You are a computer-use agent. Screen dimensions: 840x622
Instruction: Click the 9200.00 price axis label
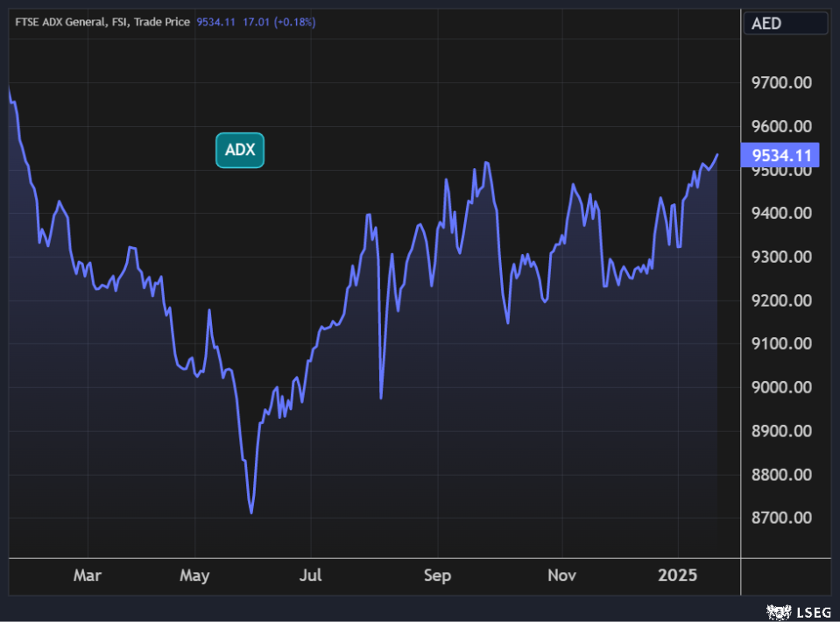(x=782, y=300)
